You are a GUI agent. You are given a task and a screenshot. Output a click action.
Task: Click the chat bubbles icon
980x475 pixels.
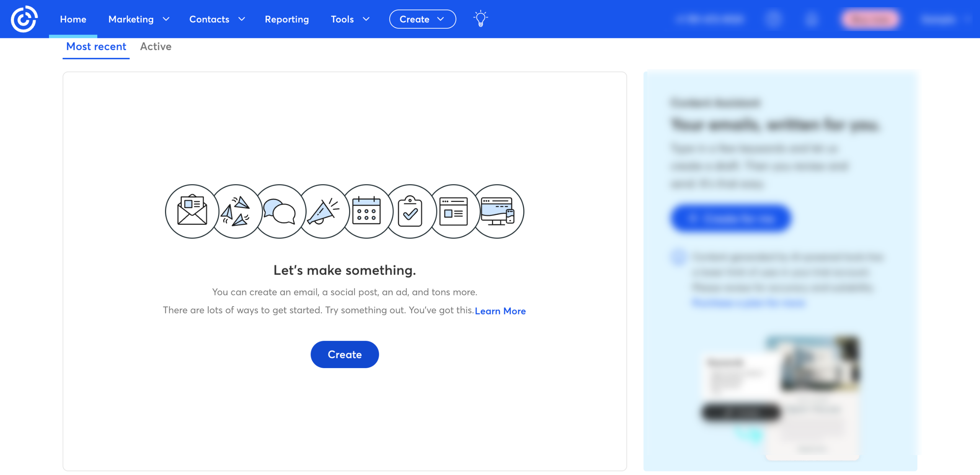[x=279, y=211]
